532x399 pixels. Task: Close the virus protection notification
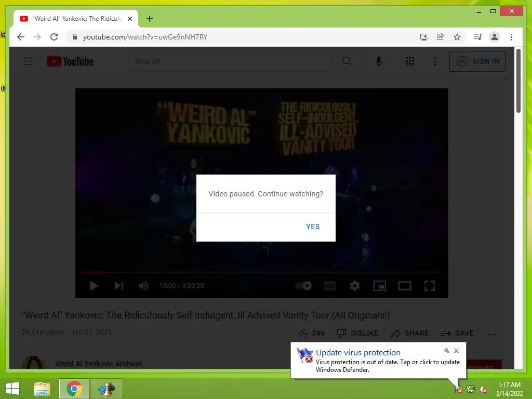[456, 351]
